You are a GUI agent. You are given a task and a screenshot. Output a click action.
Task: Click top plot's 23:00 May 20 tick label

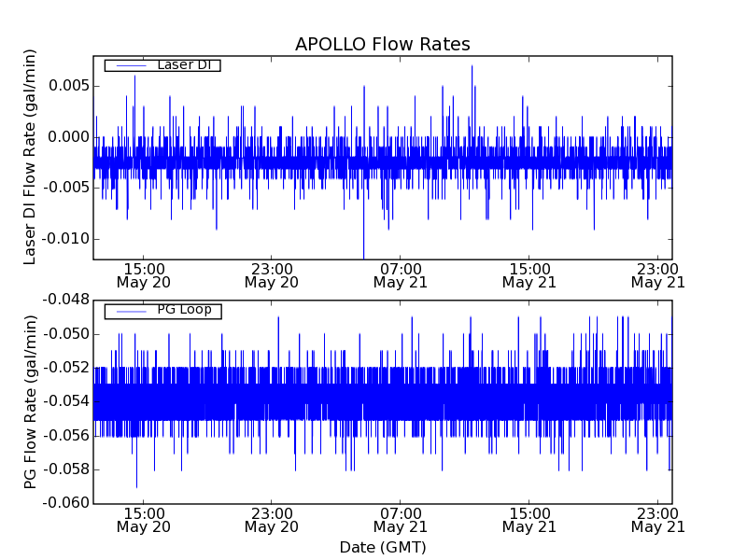(271, 274)
